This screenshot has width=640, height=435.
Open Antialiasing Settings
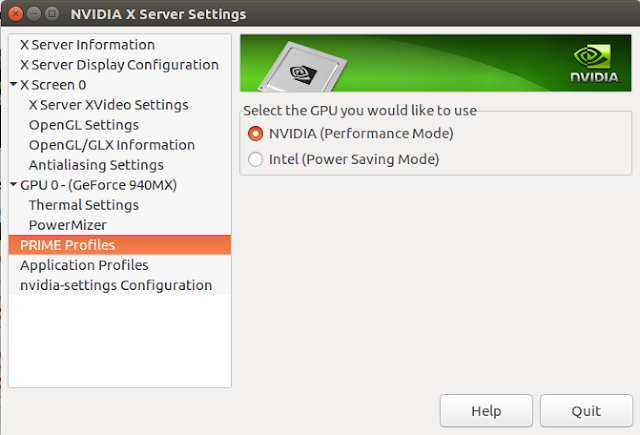click(x=96, y=165)
